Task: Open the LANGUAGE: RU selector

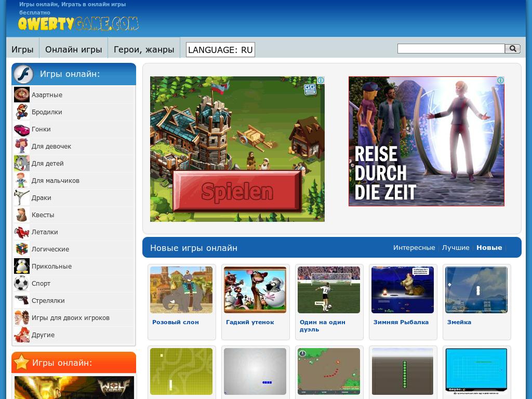Action: click(220, 49)
